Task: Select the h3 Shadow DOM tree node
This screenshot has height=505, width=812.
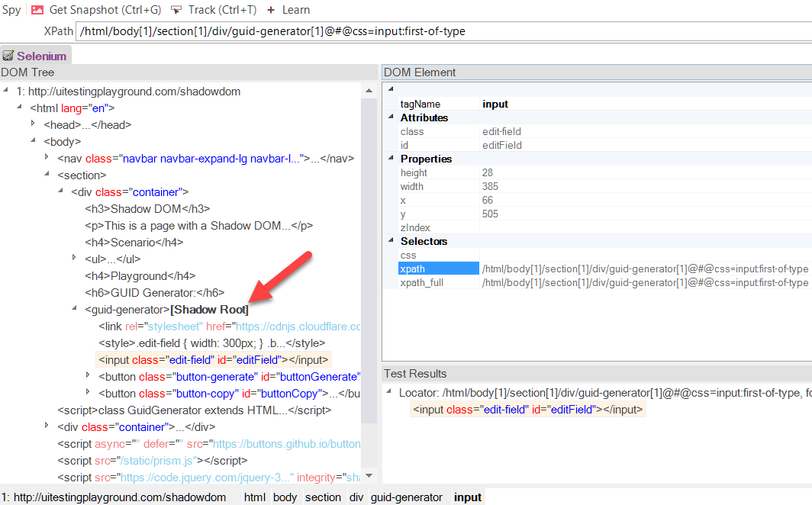Action: [147, 208]
